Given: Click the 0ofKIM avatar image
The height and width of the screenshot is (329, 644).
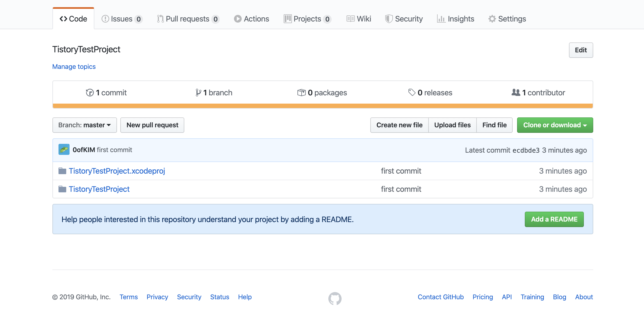Looking at the screenshot, I should coord(64,150).
